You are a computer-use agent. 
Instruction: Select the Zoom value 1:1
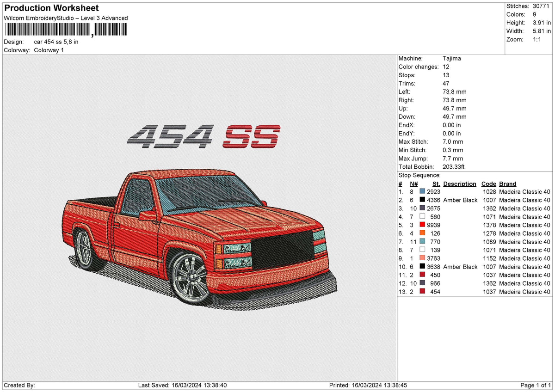tap(537, 39)
